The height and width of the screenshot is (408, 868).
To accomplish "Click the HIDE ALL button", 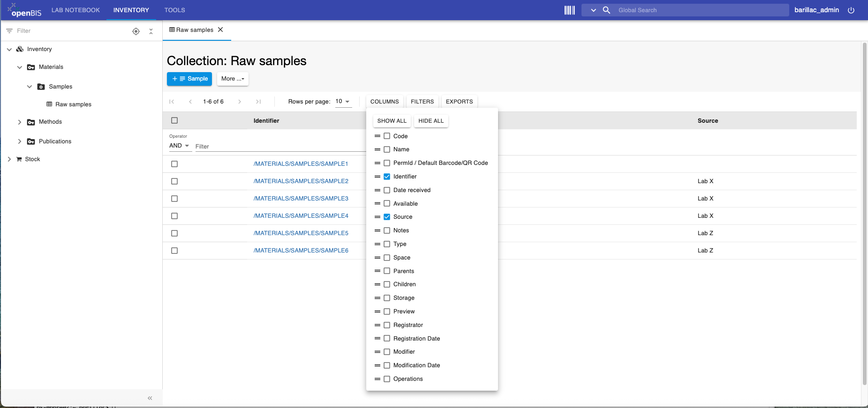I will click(431, 121).
